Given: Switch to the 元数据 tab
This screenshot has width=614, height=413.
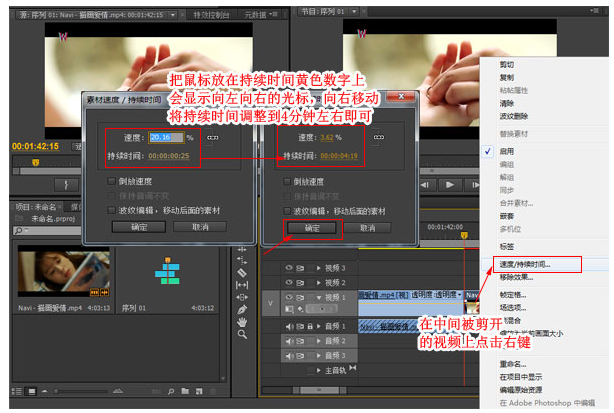Looking at the screenshot, I should [x=255, y=15].
